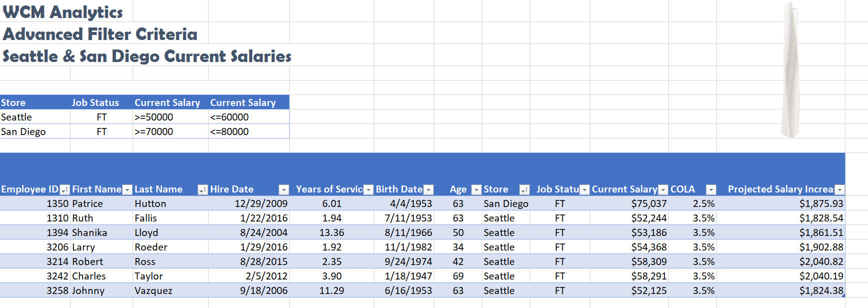Open the Last Name filter dropdown

point(203,189)
